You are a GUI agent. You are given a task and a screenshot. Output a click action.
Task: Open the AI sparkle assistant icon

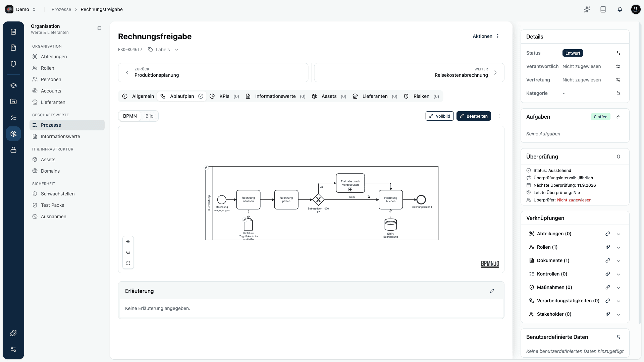587,9
